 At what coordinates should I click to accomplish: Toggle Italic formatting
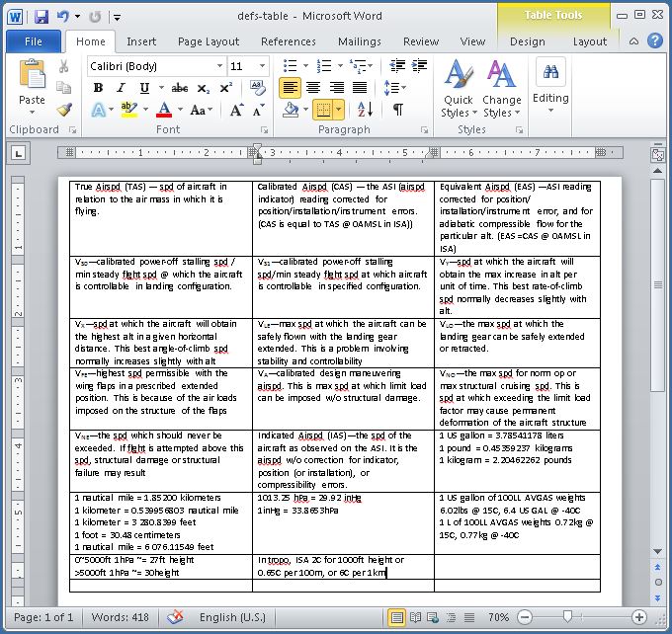pos(121,88)
